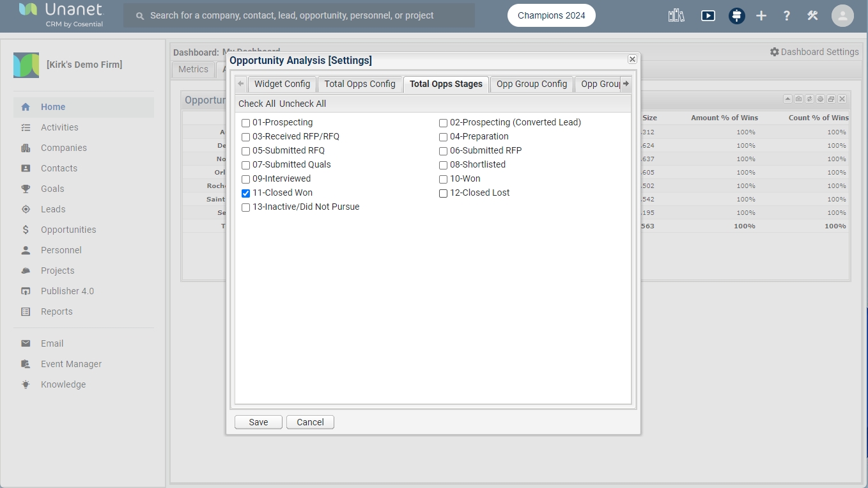Switch to the Widget Config tab

tap(282, 84)
